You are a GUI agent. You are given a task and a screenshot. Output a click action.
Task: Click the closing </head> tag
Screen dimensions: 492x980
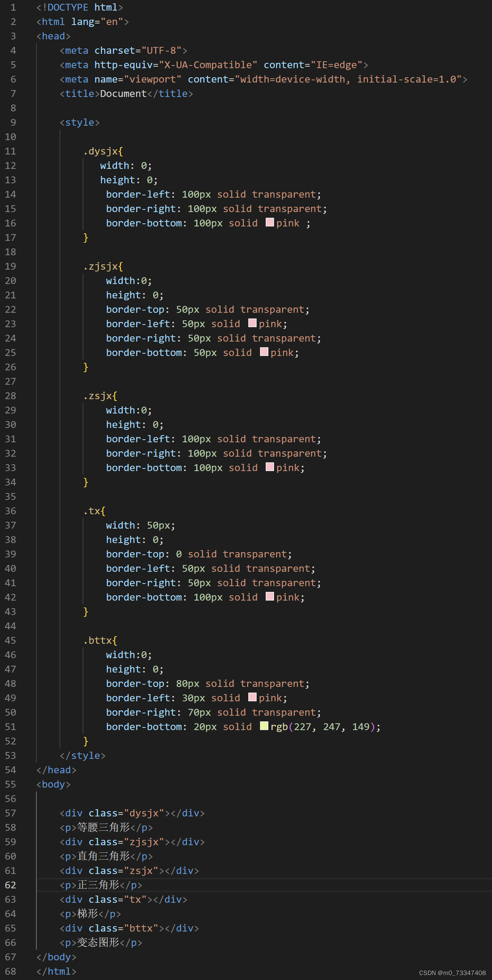coord(56,769)
